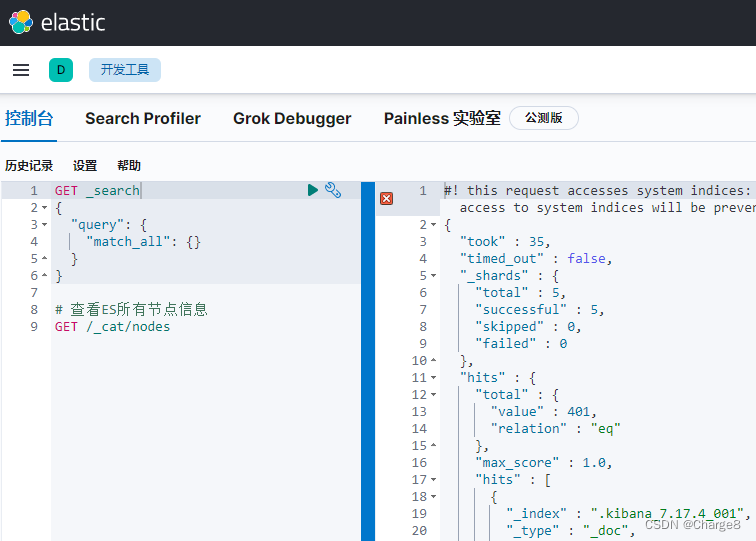Click the "successful" : 5 line
The image size is (756, 541).
(x=540, y=310)
